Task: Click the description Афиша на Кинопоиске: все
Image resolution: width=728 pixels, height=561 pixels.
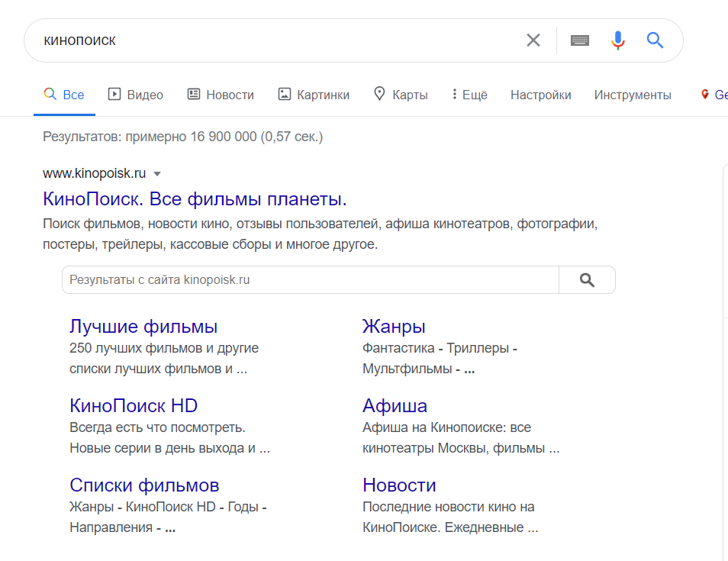Action: (446, 427)
